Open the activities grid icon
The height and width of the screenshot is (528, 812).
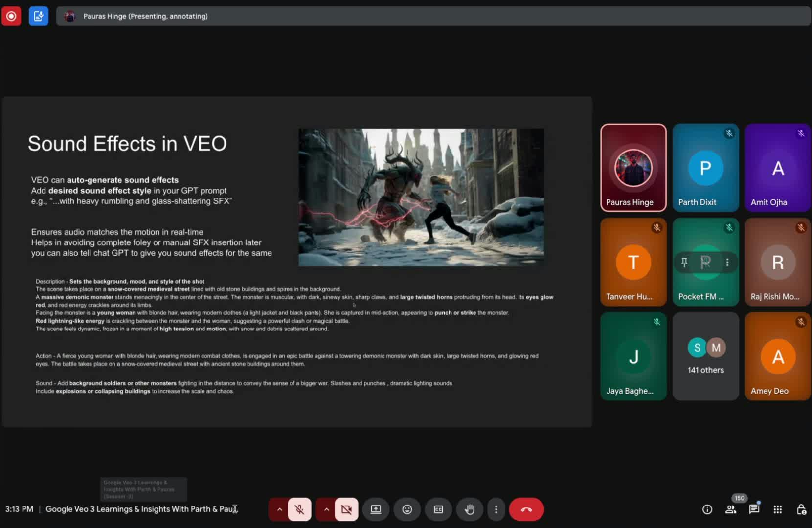click(x=778, y=509)
